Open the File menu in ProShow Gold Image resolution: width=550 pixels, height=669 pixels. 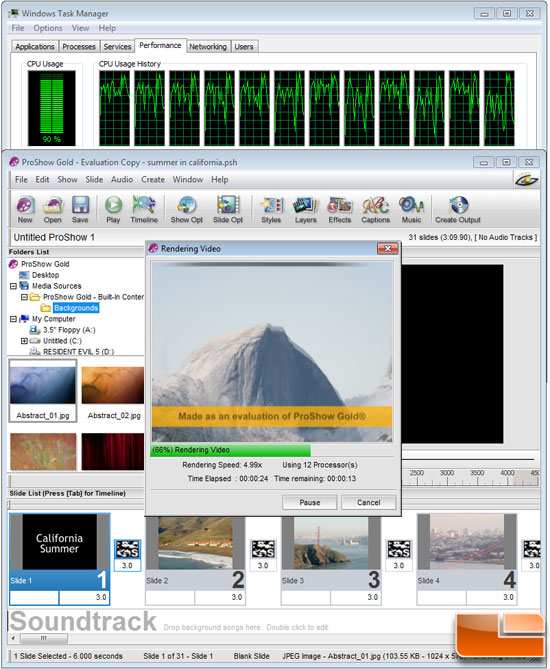click(21, 180)
